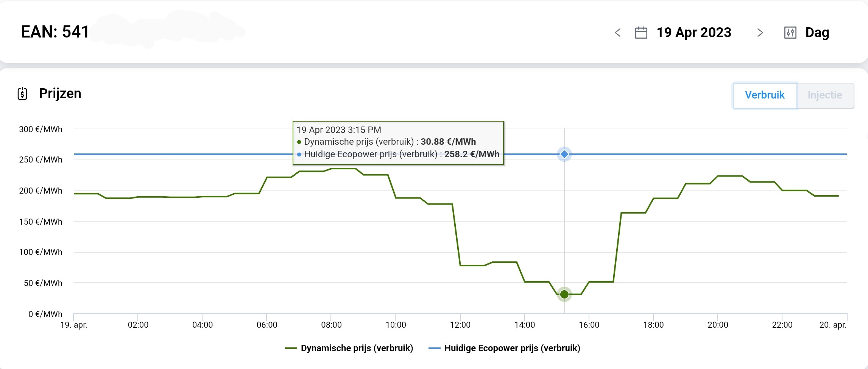Click blue diamond Ecopower price marker
This screenshot has width=868, height=369.
[564, 154]
